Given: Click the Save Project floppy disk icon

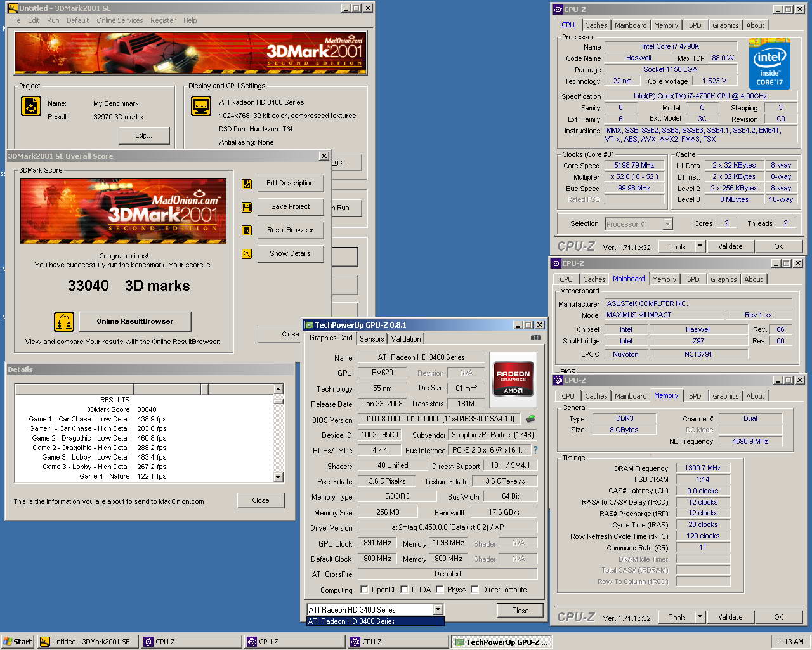Looking at the screenshot, I should pyautogui.click(x=247, y=207).
